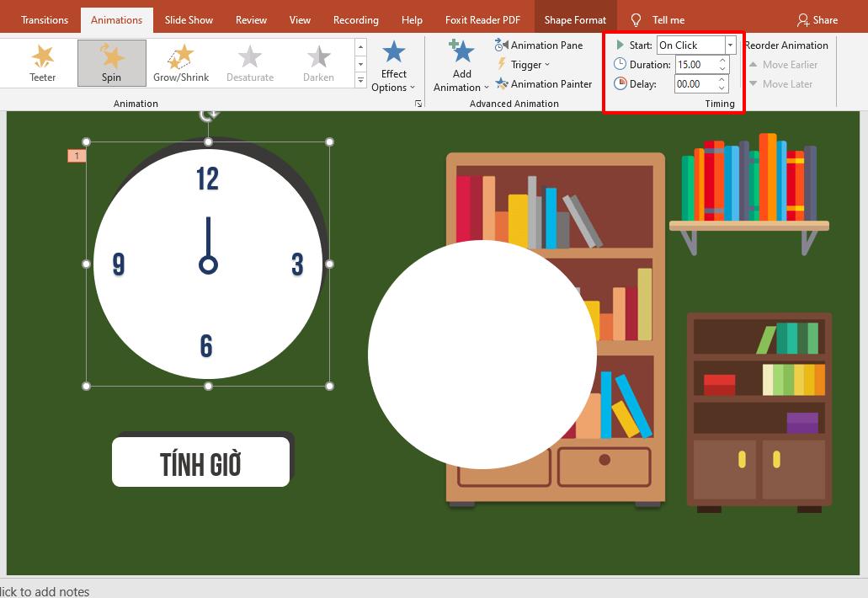868x598 pixels.
Task: Select the Teeter animation effect
Action: [x=42, y=62]
